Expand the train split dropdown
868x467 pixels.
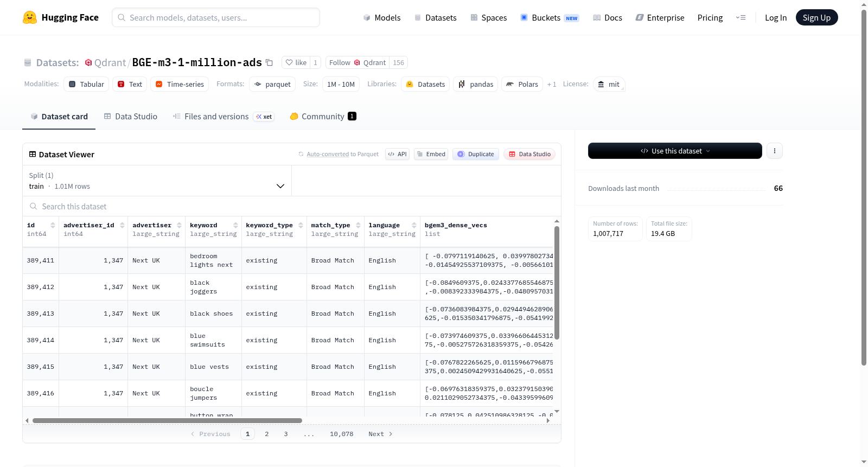(157, 181)
